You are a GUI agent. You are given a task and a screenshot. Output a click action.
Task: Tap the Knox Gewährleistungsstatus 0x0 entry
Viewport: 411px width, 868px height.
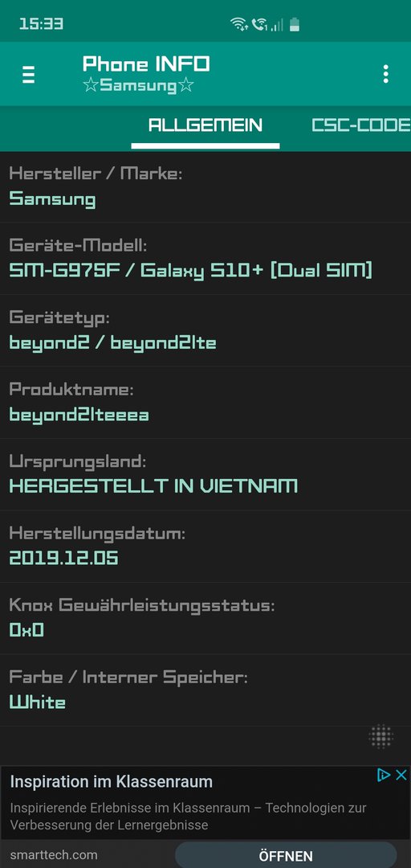pos(205,618)
